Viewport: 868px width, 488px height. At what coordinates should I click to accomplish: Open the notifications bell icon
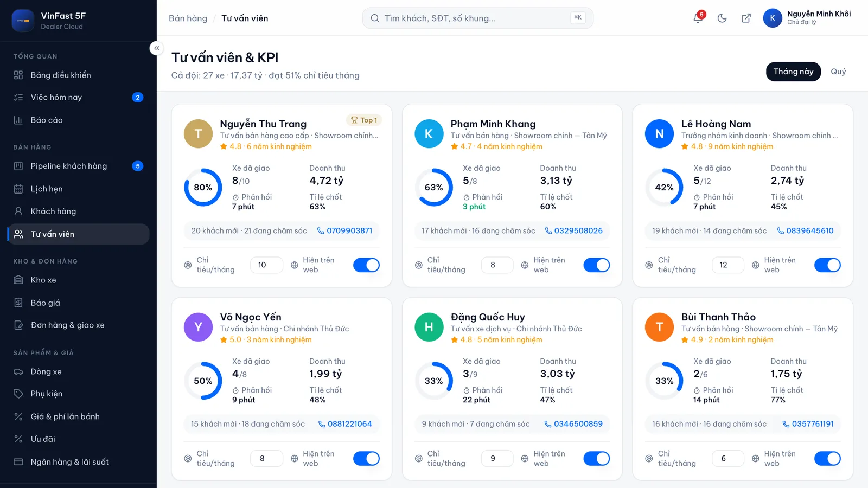click(698, 18)
